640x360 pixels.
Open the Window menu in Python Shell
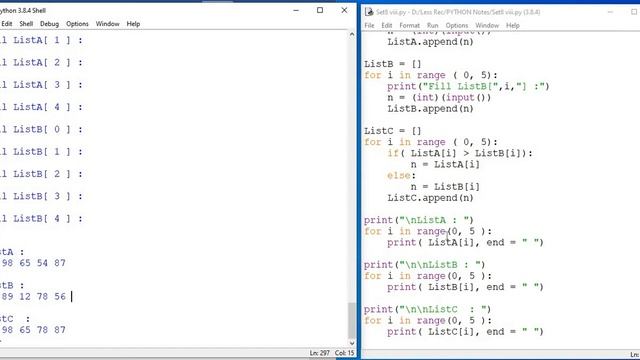(107, 24)
